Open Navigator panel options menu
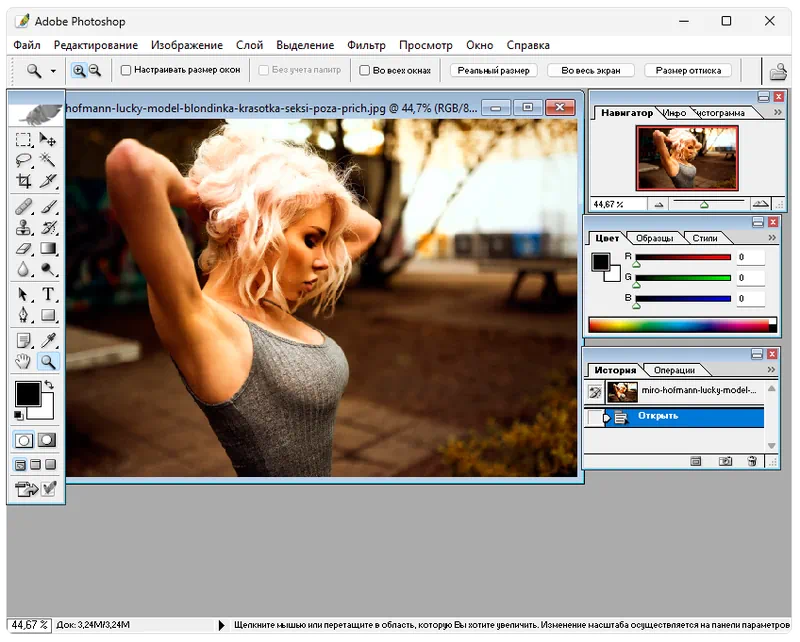The image size is (800, 642). tap(778, 112)
